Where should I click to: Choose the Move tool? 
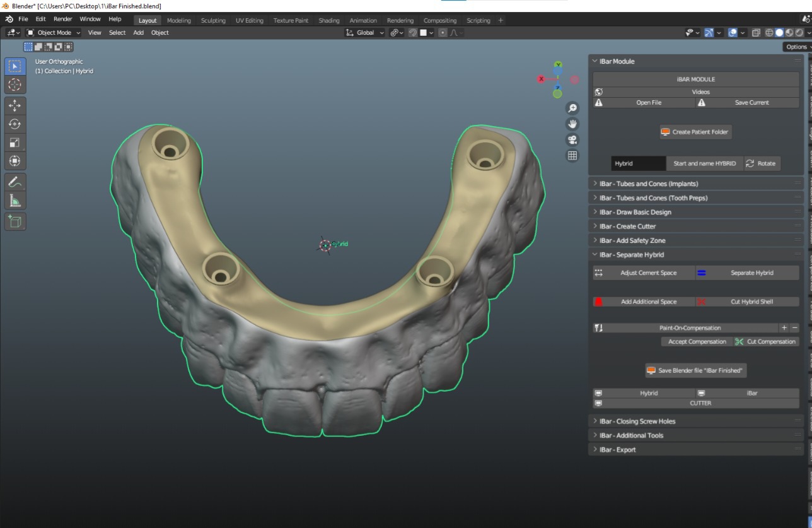pyautogui.click(x=15, y=106)
